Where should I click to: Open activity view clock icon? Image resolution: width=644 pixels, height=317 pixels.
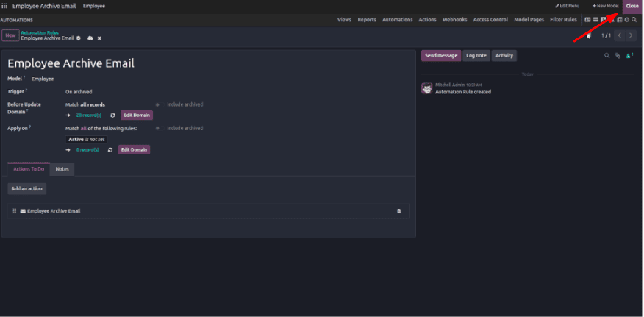click(627, 19)
